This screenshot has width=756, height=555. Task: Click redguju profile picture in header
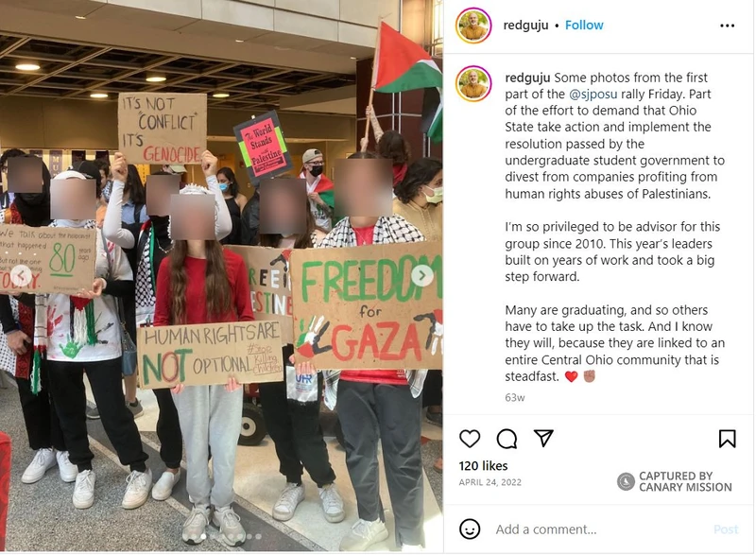click(473, 26)
